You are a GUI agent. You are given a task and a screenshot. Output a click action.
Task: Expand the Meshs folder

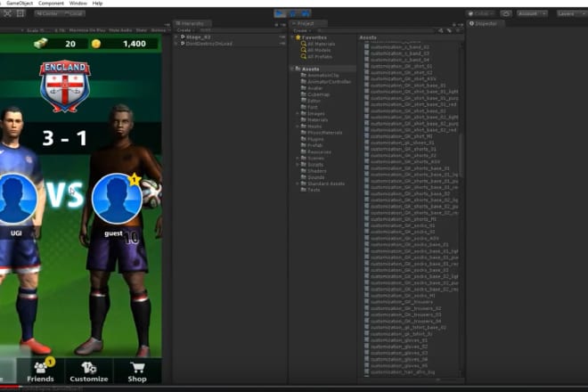click(298, 127)
